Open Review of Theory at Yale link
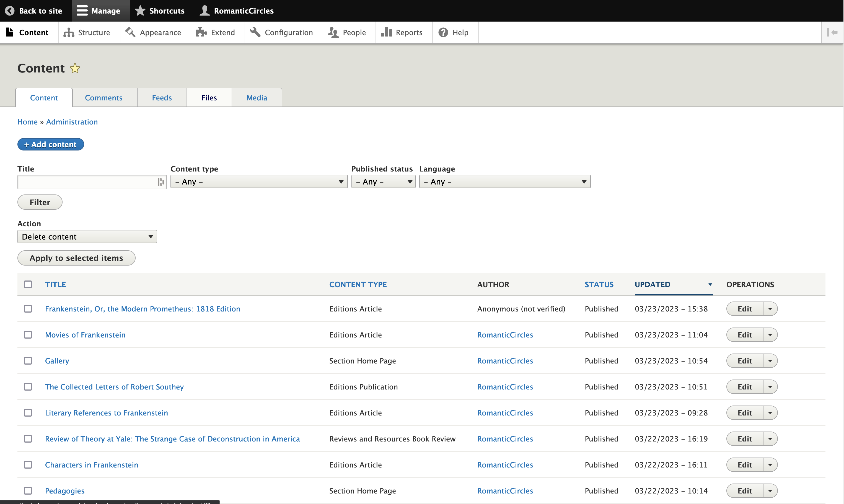 click(172, 439)
